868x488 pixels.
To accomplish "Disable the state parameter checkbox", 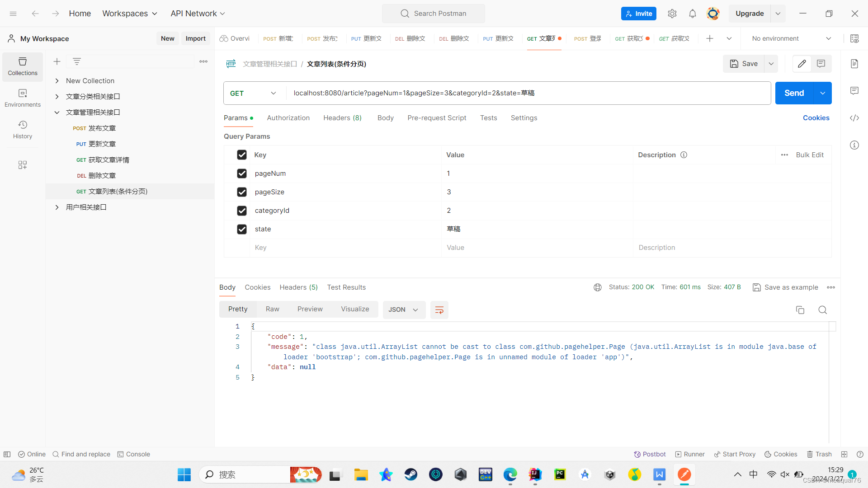I will click(242, 229).
